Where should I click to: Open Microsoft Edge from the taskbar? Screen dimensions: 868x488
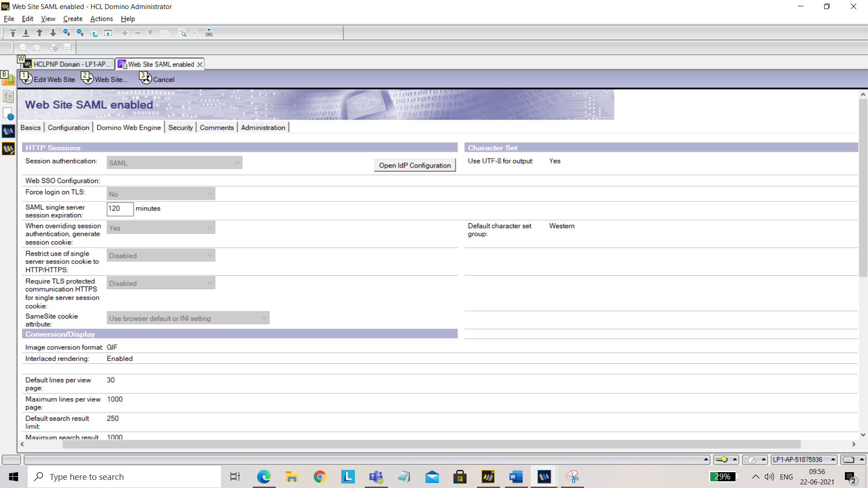coord(264,477)
